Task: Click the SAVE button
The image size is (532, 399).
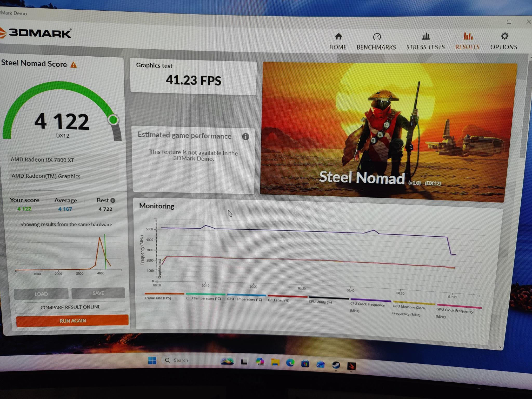Action: point(98,293)
